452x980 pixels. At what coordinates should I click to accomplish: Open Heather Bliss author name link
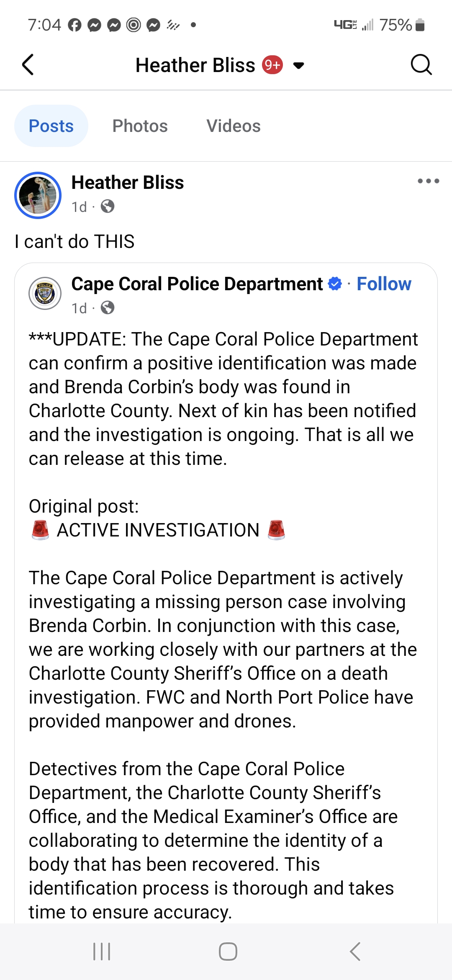(x=128, y=183)
